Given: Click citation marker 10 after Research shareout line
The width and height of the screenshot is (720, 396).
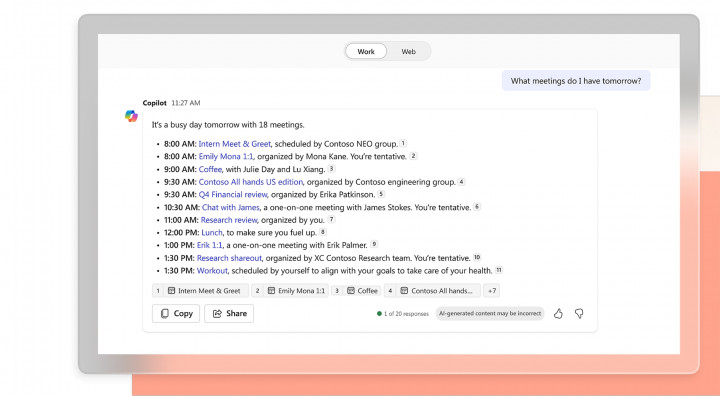Looking at the screenshot, I should (477, 257).
